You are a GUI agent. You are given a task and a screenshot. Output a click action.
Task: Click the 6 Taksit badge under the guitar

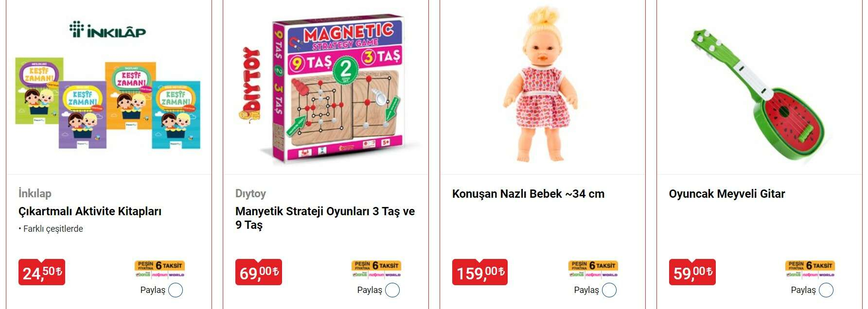[810, 269]
